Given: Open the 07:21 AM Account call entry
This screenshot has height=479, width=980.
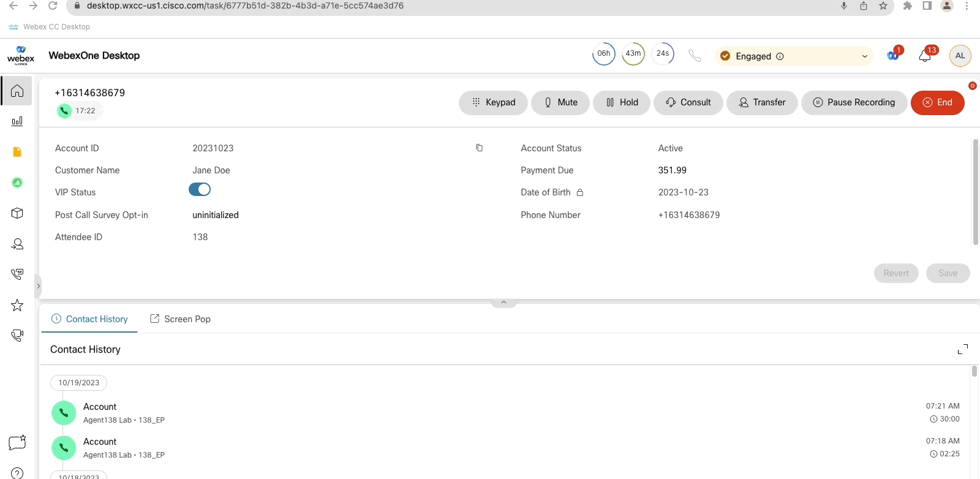Looking at the screenshot, I should pos(100,413).
